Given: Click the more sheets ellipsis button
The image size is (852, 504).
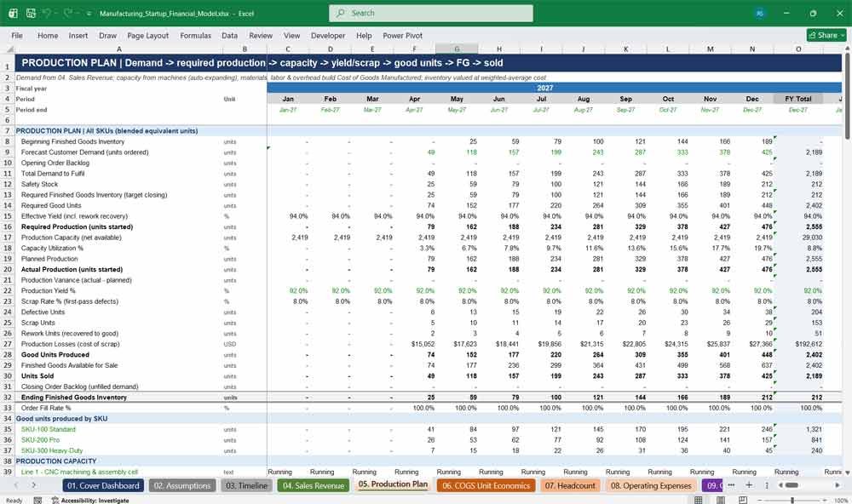Looking at the screenshot, I should coord(731,485).
